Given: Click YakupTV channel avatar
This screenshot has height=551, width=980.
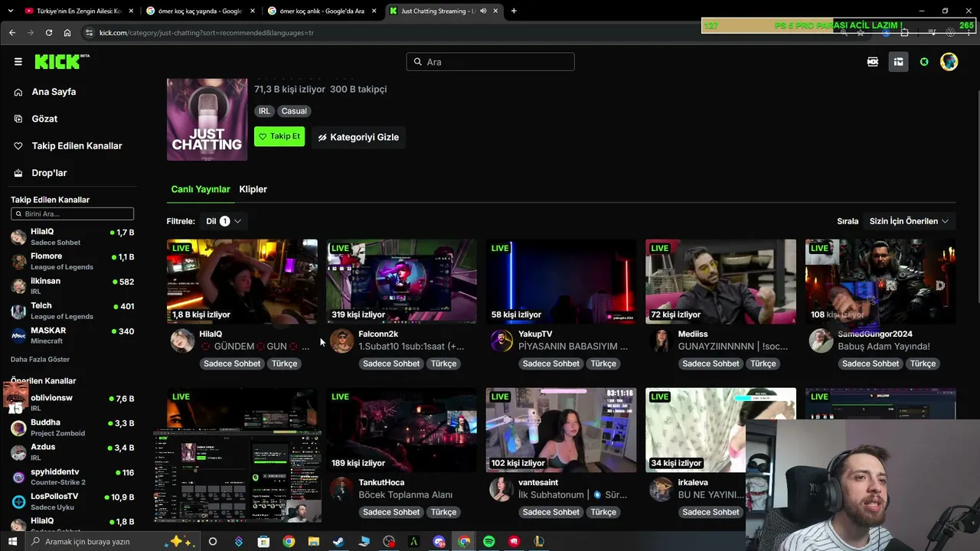Looking at the screenshot, I should pos(501,341).
